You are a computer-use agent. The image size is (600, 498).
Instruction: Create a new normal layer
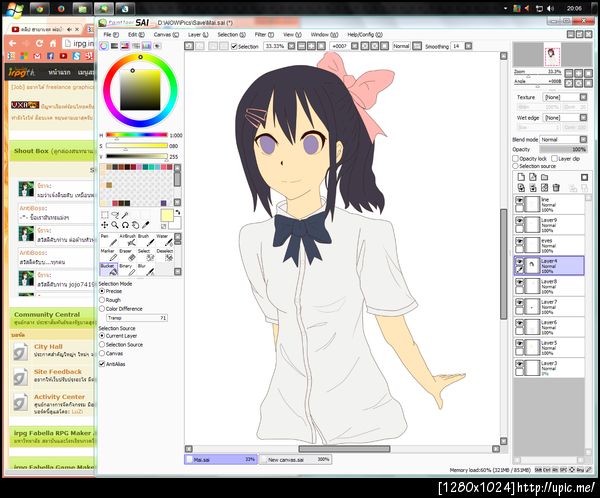click(x=521, y=177)
